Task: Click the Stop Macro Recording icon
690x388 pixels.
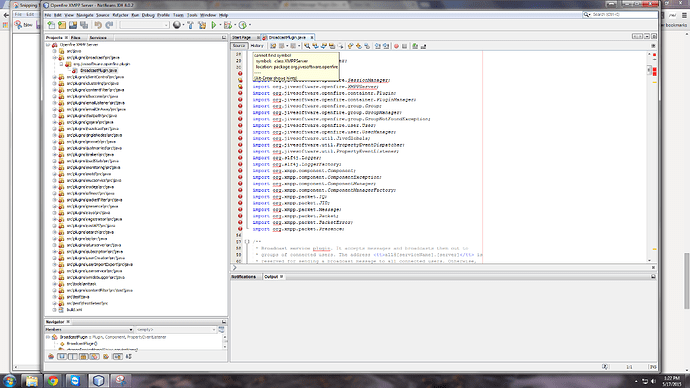Action: [404, 46]
